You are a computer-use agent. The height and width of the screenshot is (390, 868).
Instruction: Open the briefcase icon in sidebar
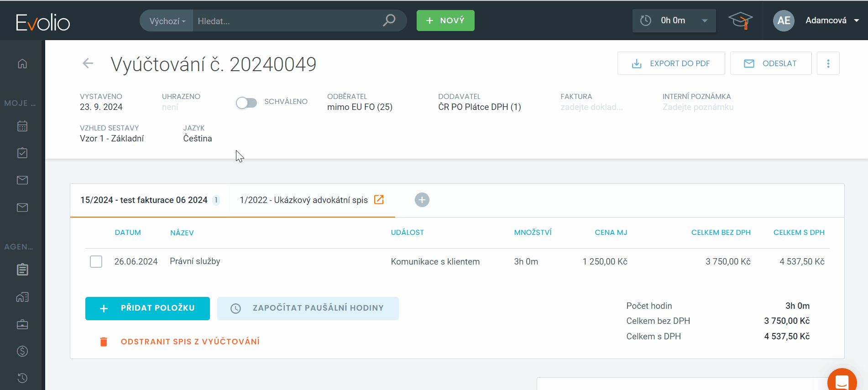tap(22, 324)
